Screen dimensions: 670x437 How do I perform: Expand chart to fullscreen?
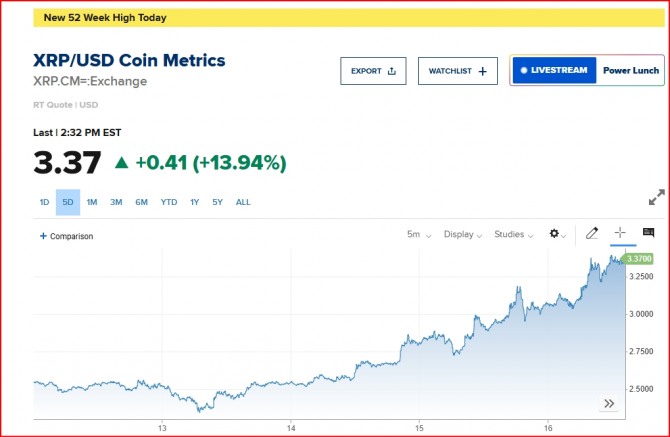(656, 198)
